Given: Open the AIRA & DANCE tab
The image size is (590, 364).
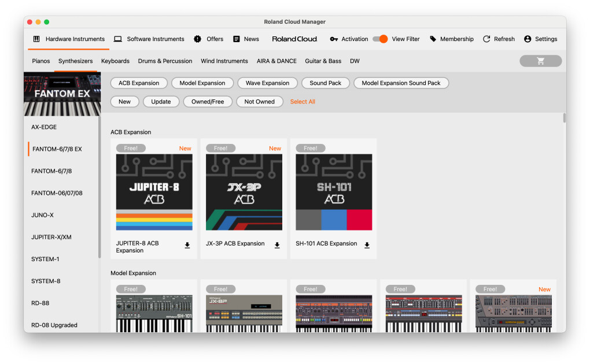Looking at the screenshot, I should tap(276, 61).
